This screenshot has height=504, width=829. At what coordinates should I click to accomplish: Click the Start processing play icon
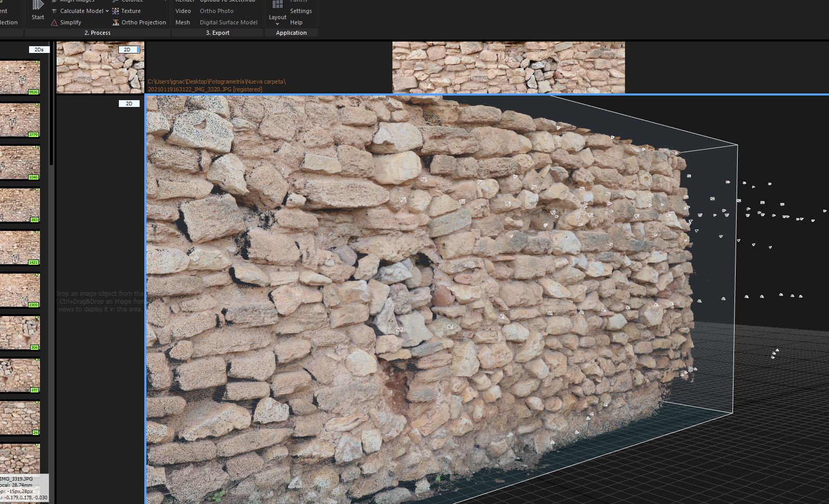[x=38, y=5]
